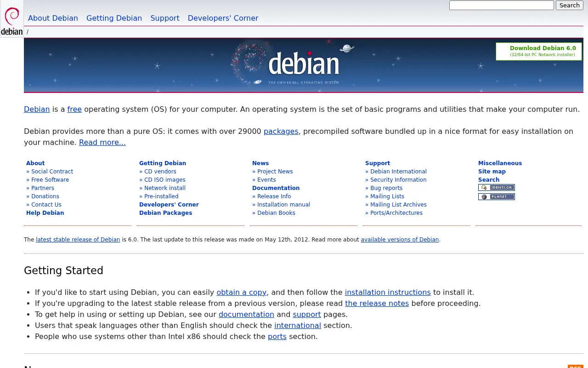Go to Debian Books

[x=276, y=213]
